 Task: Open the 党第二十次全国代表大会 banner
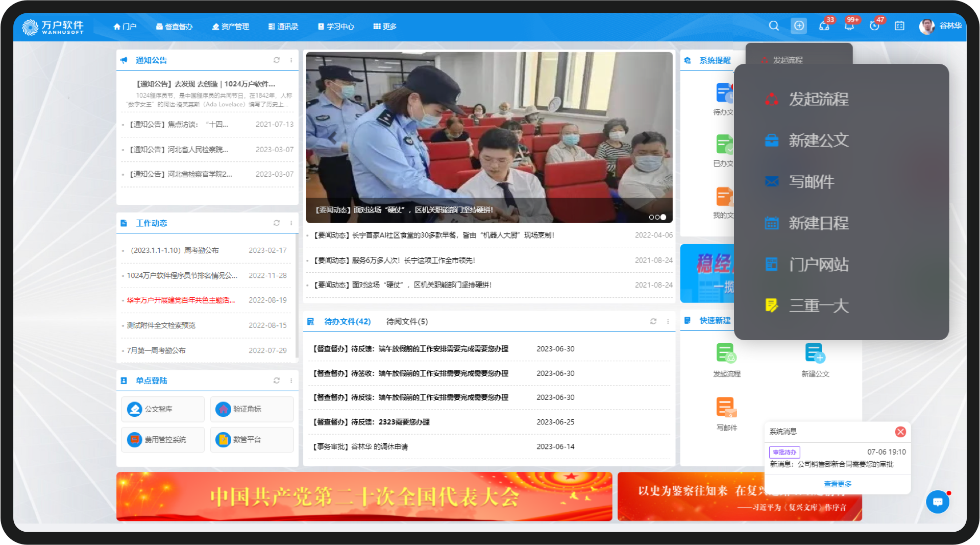click(364, 496)
